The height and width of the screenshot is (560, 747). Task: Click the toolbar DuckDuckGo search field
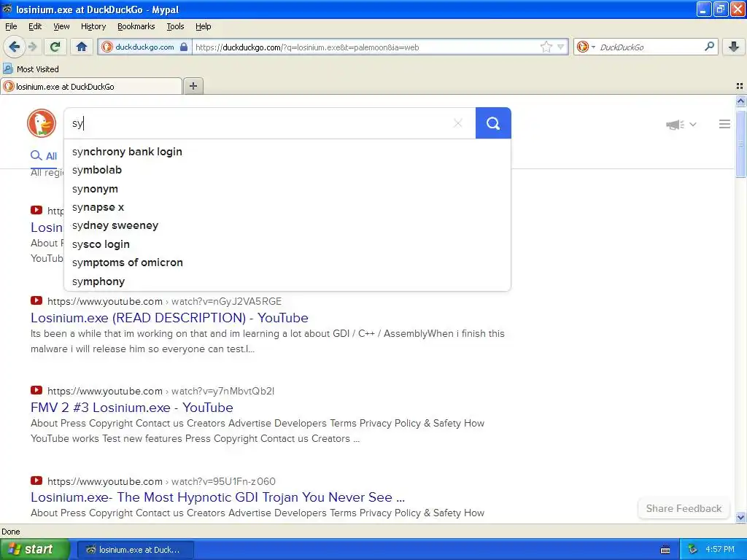650,47
